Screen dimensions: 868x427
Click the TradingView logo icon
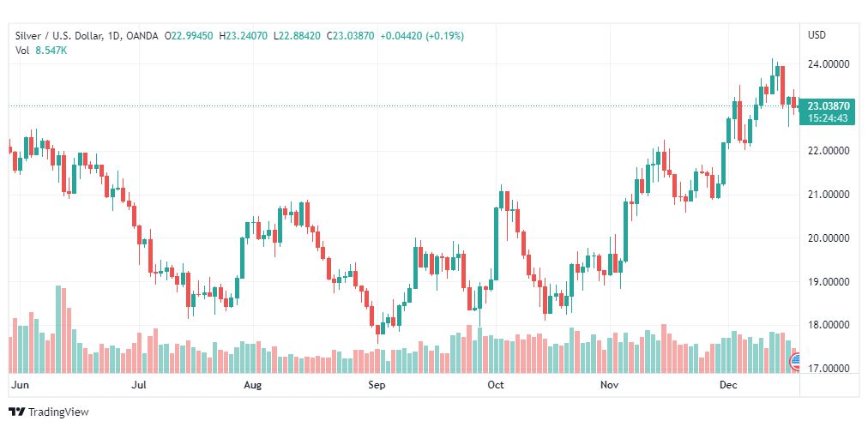[x=16, y=412]
